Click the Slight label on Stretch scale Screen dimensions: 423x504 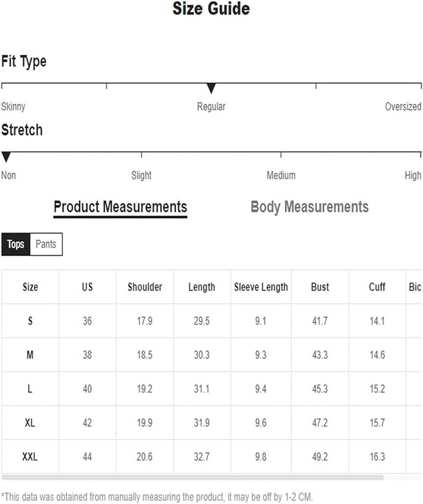[141, 176]
